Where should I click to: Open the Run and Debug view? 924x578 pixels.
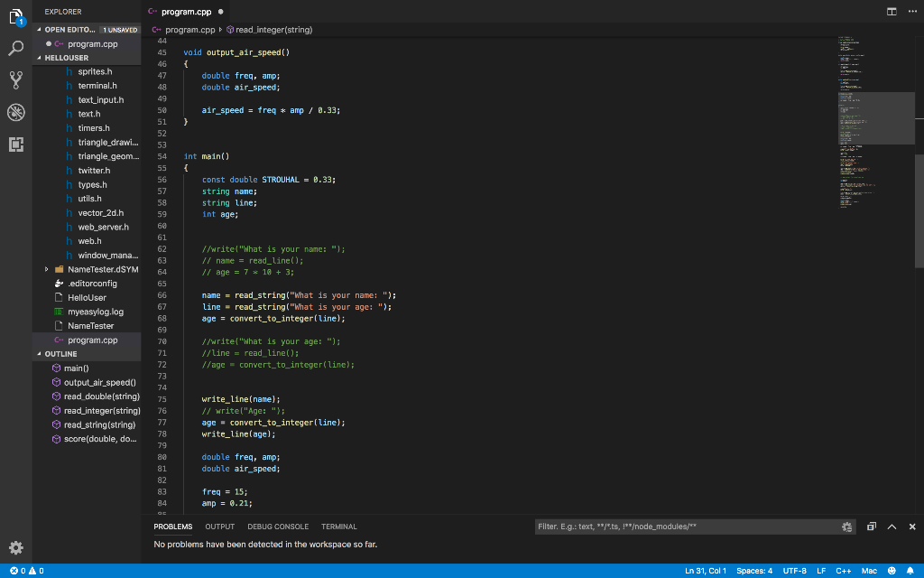(x=14, y=112)
